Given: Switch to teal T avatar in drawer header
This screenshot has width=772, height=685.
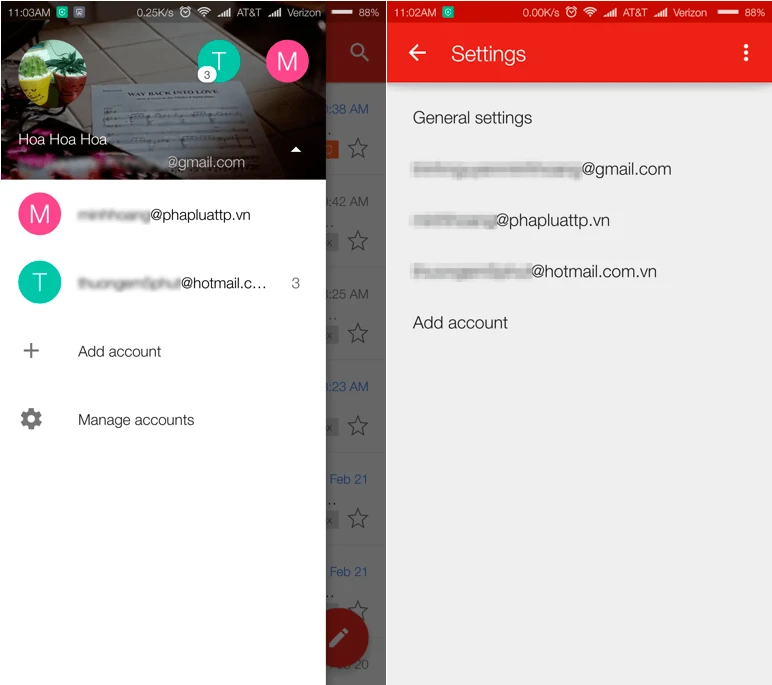Looking at the screenshot, I should click(x=219, y=61).
